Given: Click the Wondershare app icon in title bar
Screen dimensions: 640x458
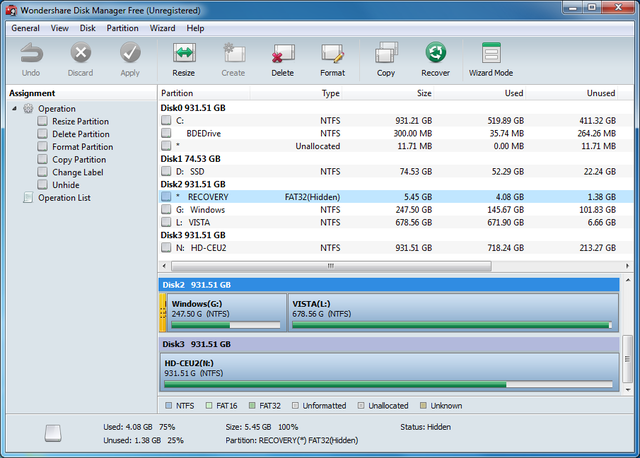Looking at the screenshot, I should tap(11, 10).
